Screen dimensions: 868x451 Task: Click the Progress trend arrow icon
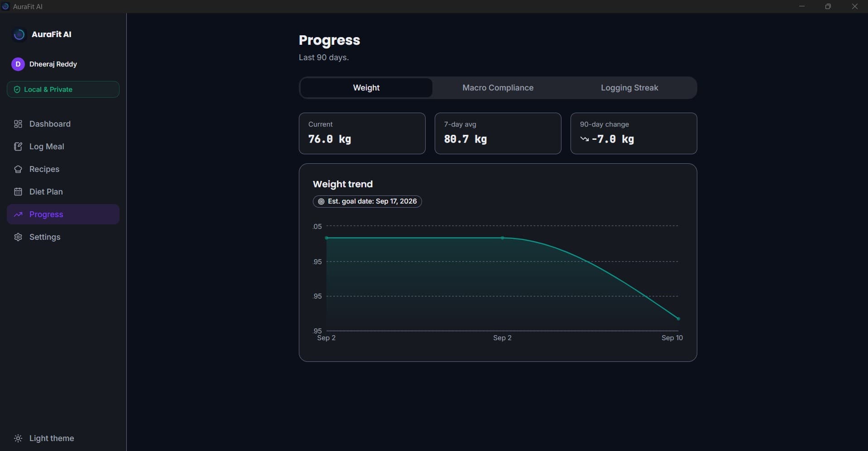(x=18, y=214)
